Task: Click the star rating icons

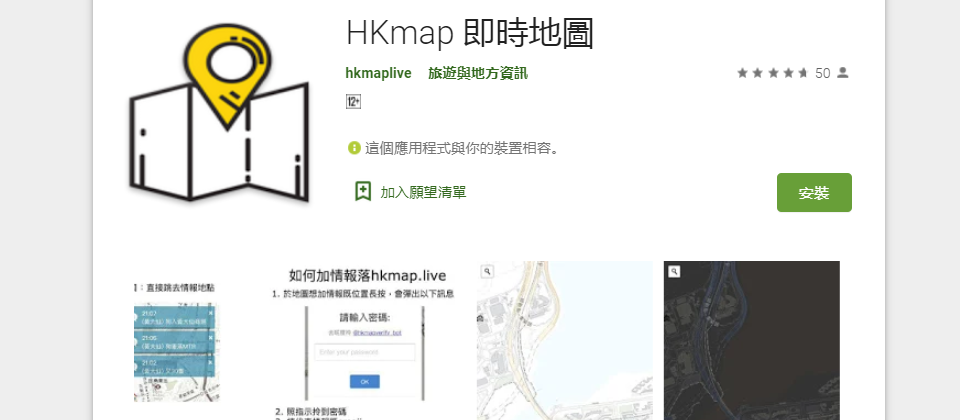Action: (773, 73)
